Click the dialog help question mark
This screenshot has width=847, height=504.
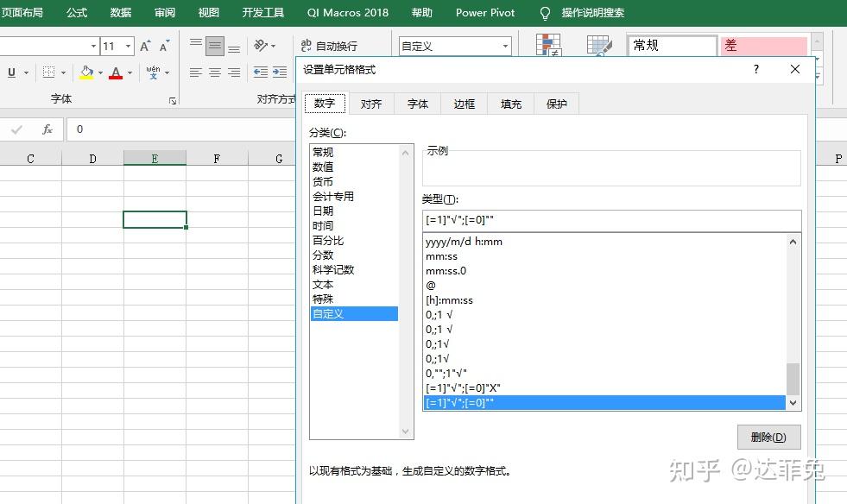point(756,69)
